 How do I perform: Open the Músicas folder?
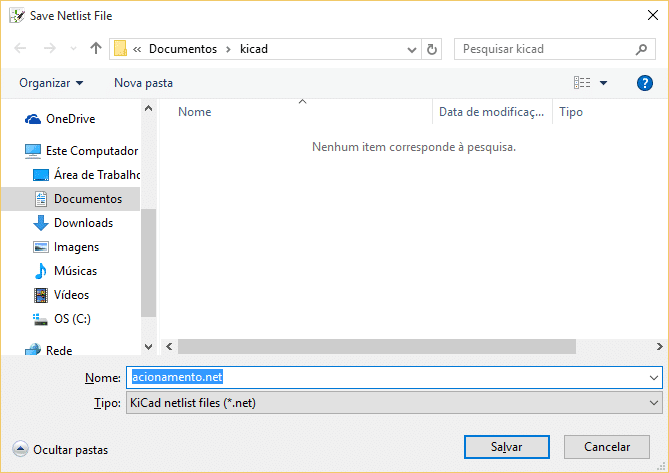[x=75, y=271]
